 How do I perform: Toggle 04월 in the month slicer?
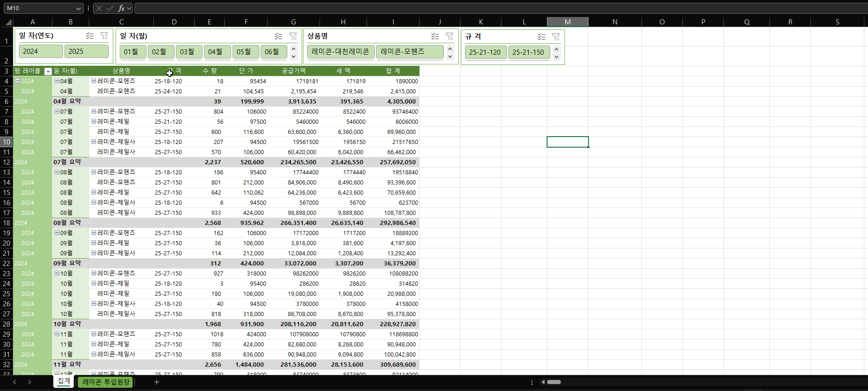tap(217, 52)
